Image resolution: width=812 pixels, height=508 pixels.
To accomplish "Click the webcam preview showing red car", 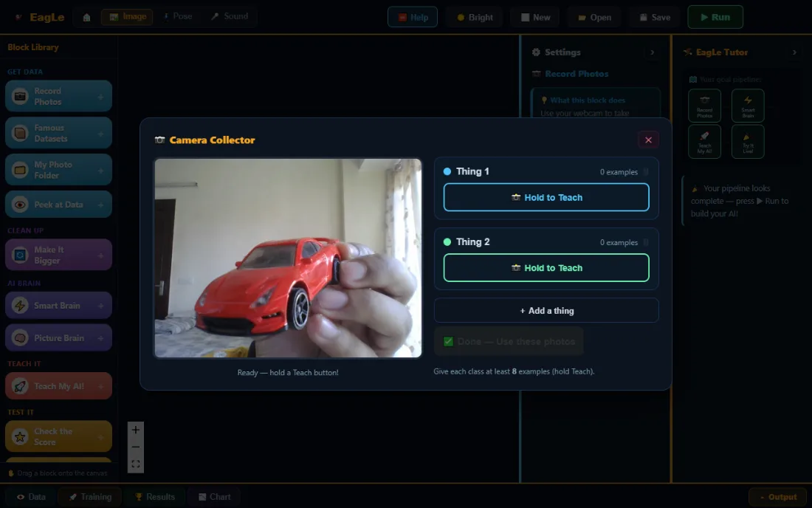I will pos(288,258).
